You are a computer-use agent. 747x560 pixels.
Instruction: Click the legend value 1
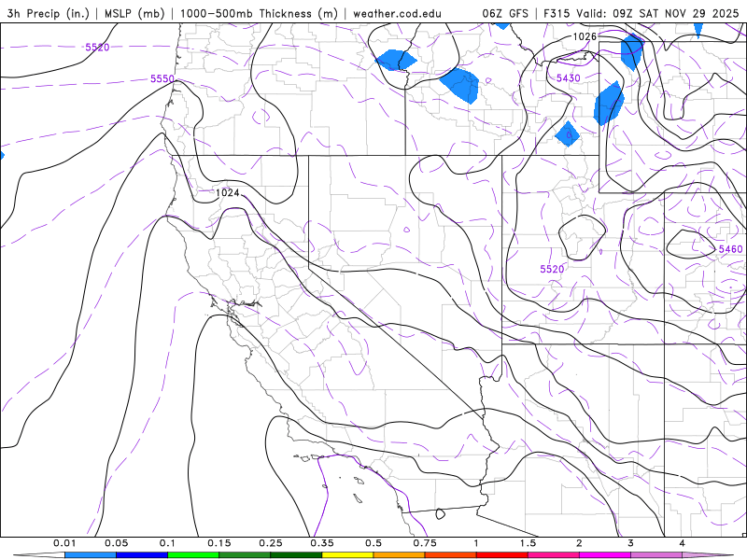[476, 543]
